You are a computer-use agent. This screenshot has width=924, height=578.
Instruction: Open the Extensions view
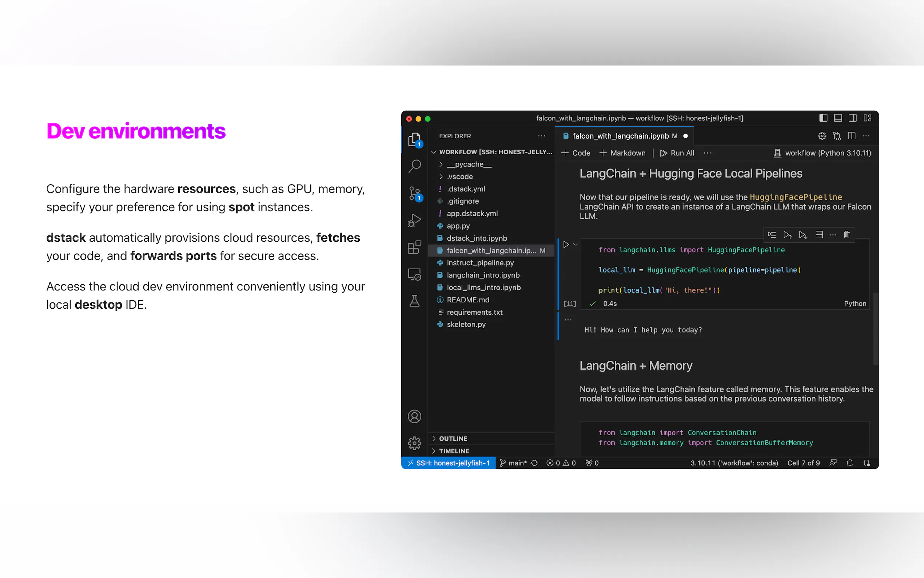coord(414,248)
